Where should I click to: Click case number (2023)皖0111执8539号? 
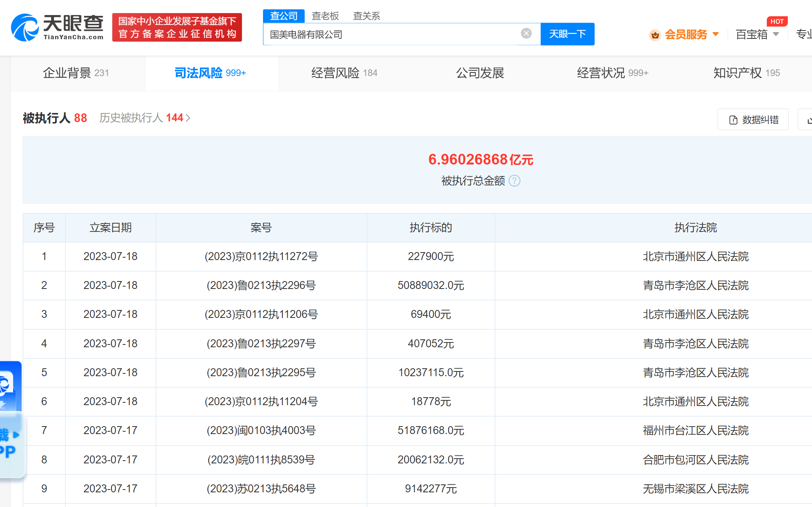click(261, 460)
